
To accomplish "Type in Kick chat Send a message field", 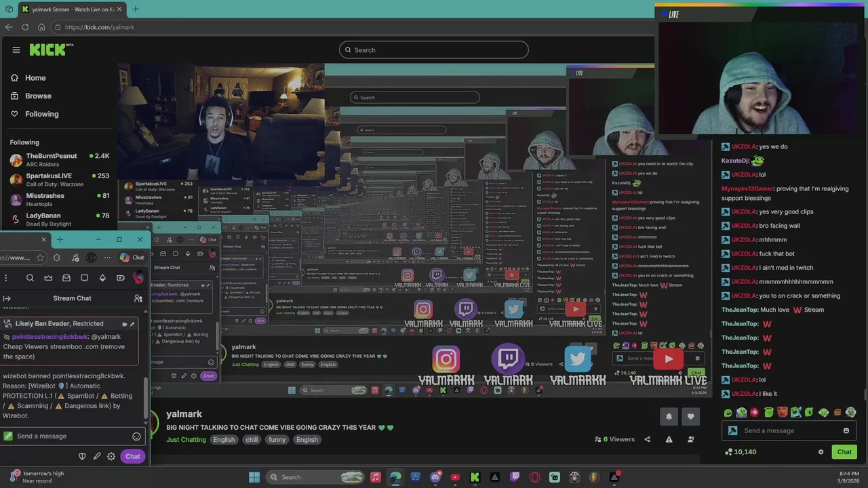I will (x=789, y=430).
